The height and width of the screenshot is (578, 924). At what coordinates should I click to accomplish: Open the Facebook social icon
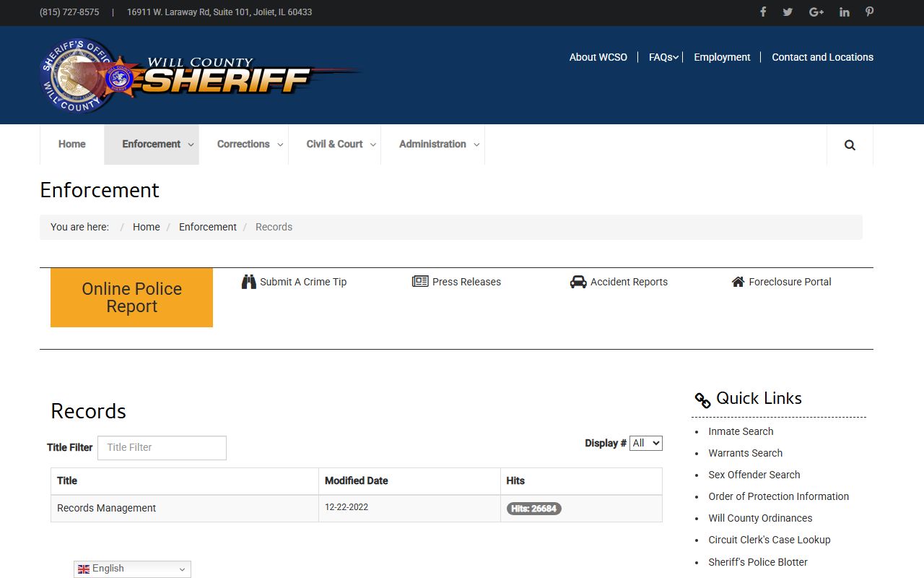point(763,12)
